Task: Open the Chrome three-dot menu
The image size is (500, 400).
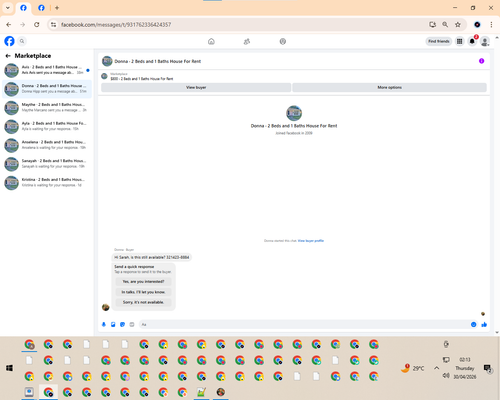Action: 491,25
